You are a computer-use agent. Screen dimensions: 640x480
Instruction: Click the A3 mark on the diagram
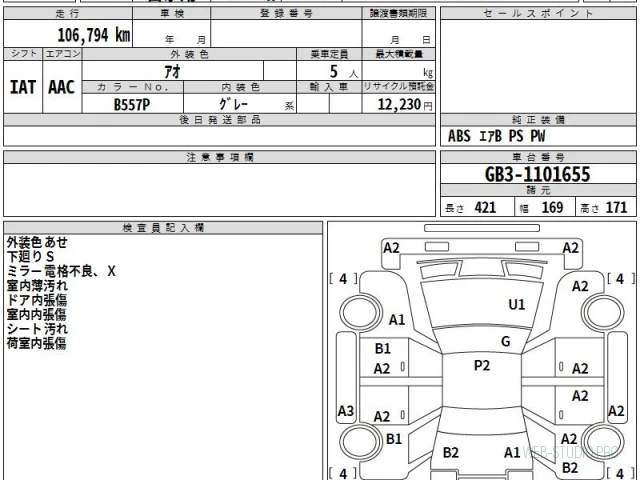coord(346,411)
